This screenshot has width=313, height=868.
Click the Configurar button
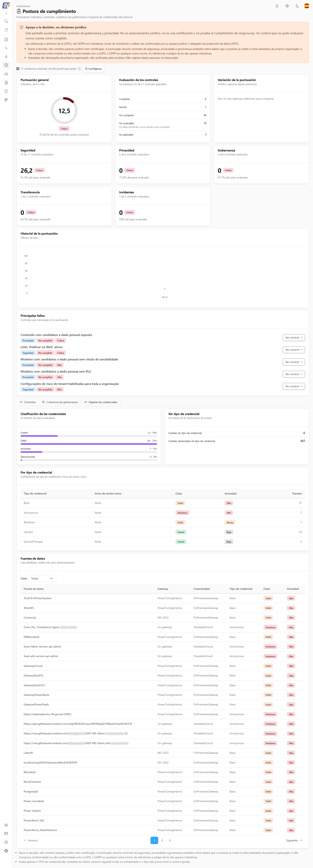[x=93, y=69]
